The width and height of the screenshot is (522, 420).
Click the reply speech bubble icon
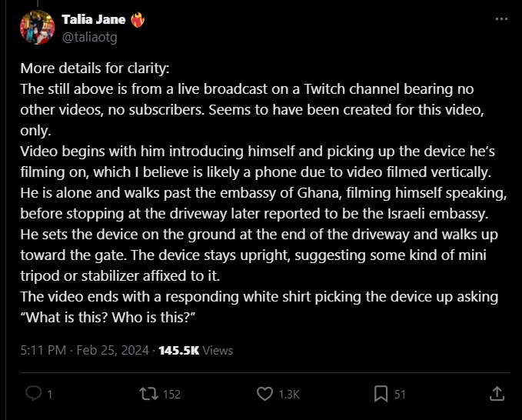tap(34, 393)
